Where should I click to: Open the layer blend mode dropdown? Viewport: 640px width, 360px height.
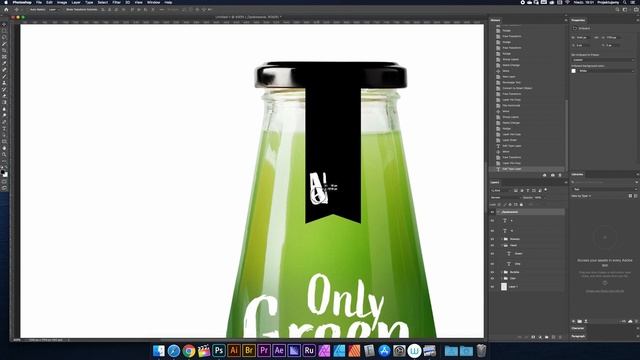(x=505, y=198)
